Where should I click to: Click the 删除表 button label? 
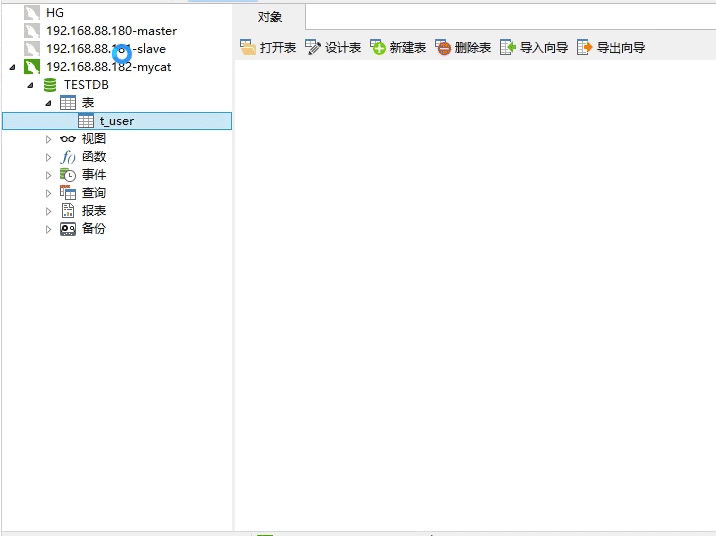[x=473, y=47]
